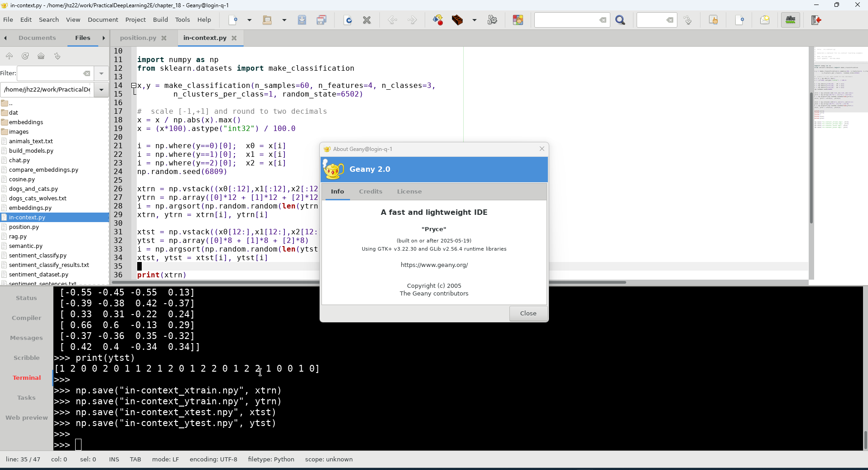Navigate back a location in toolbar
The width and height of the screenshot is (868, 470).
pos(393,20)
